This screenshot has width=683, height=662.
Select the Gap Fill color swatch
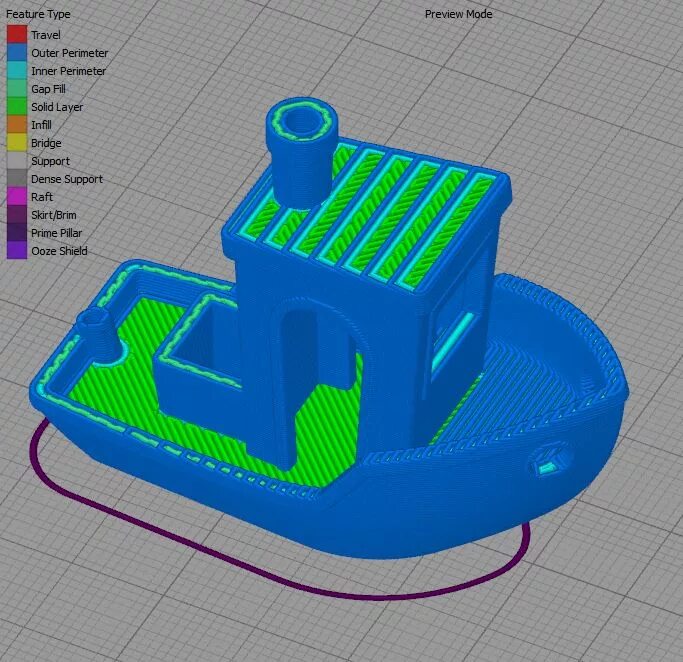pyautogui.click(x=17, y=88)
